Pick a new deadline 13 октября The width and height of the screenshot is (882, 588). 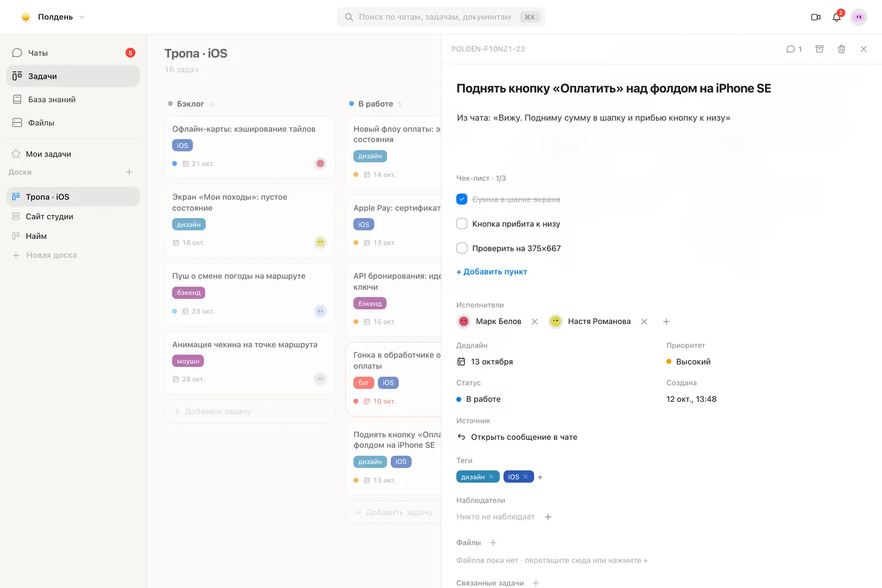[x=485, y=362]
